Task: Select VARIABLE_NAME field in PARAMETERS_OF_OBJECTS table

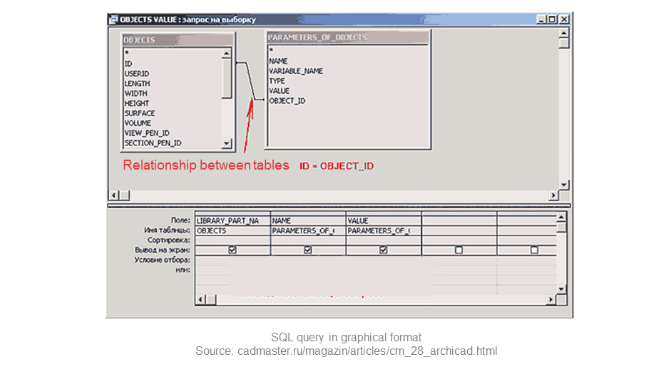Action: (296, 71)
